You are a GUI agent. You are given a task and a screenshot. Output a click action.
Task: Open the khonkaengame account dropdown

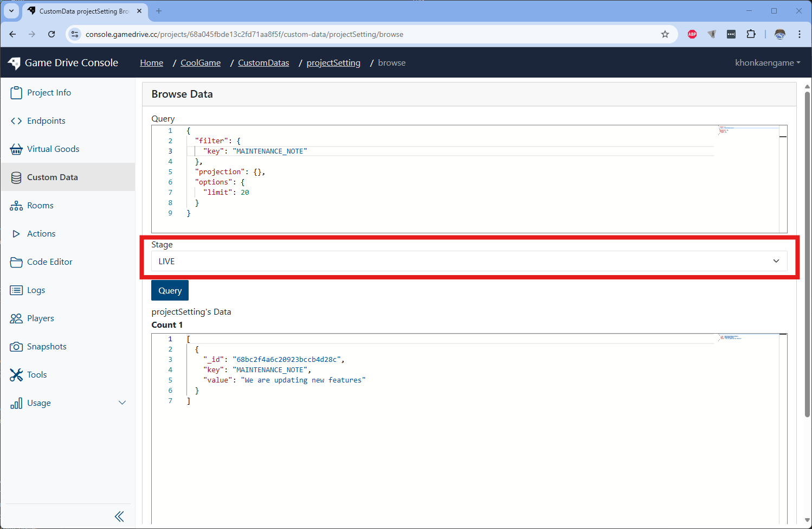coord(767,63)
